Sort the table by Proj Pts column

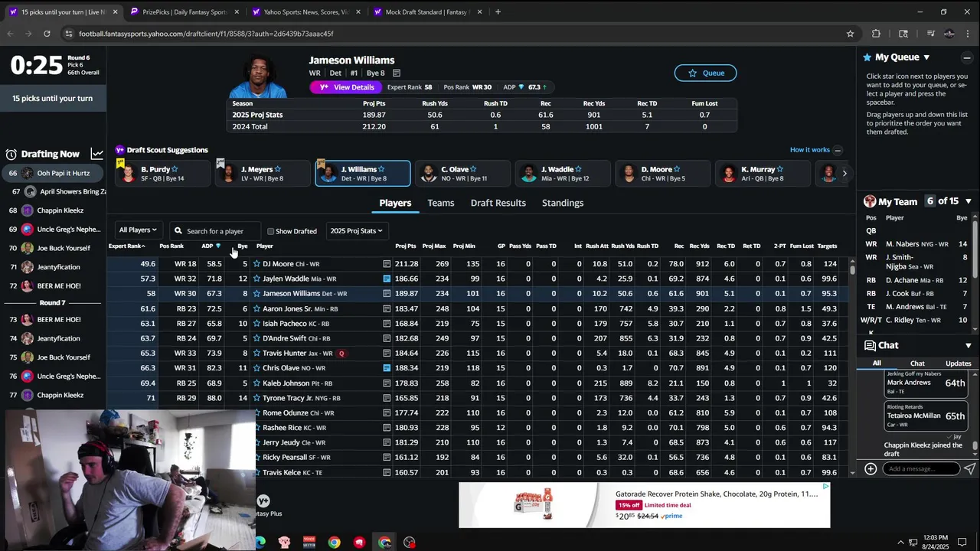(x=405, y=246)
